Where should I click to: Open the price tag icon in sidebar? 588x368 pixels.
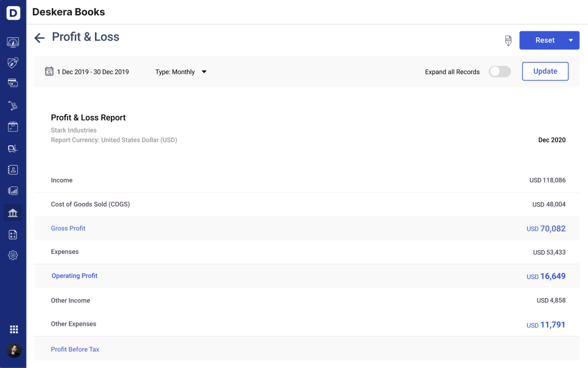13,63
